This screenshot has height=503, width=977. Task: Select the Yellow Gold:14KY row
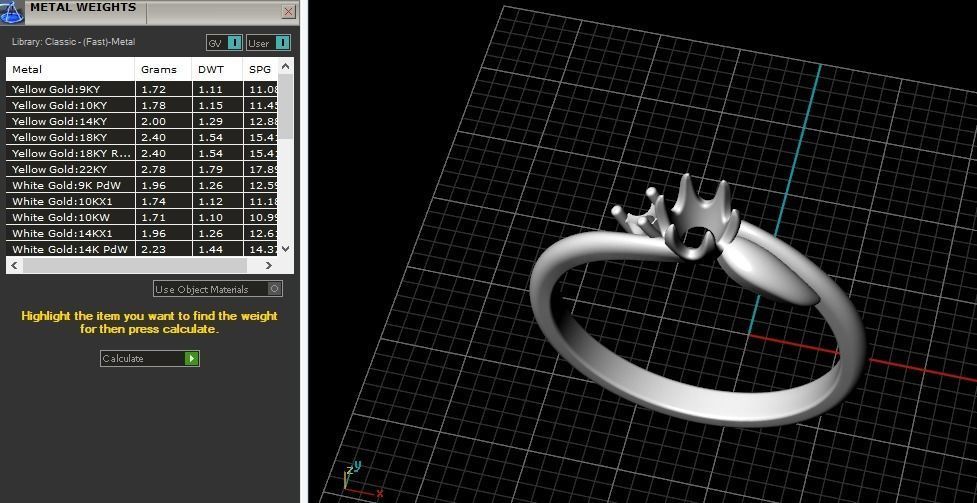(x=142, y=122)
